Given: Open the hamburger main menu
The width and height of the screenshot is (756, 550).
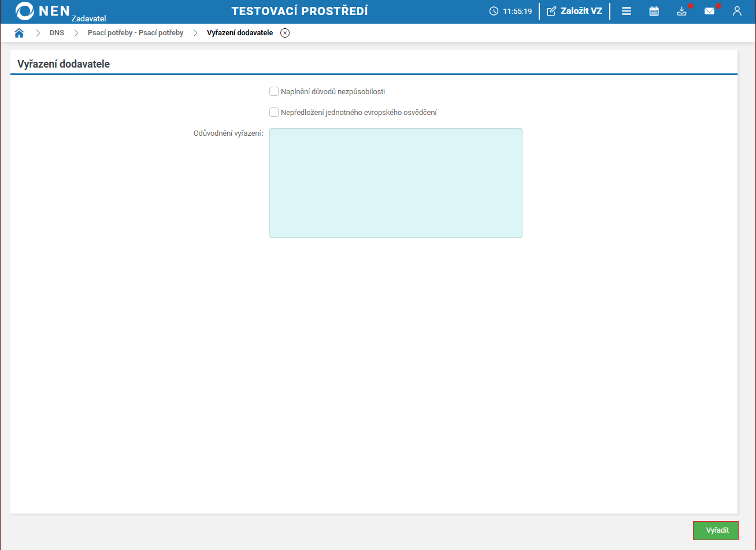Looking at the screenshot, I should tap(626, 11).
